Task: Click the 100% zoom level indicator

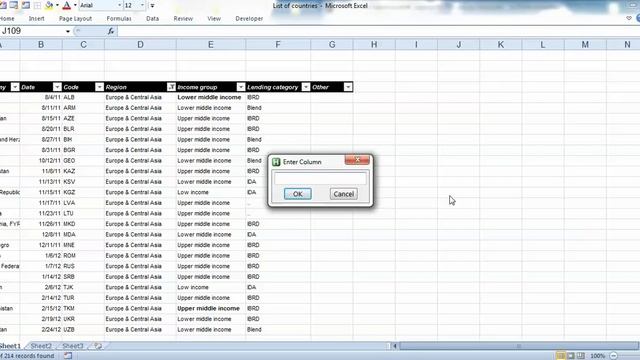Action: tap(598, 356)
